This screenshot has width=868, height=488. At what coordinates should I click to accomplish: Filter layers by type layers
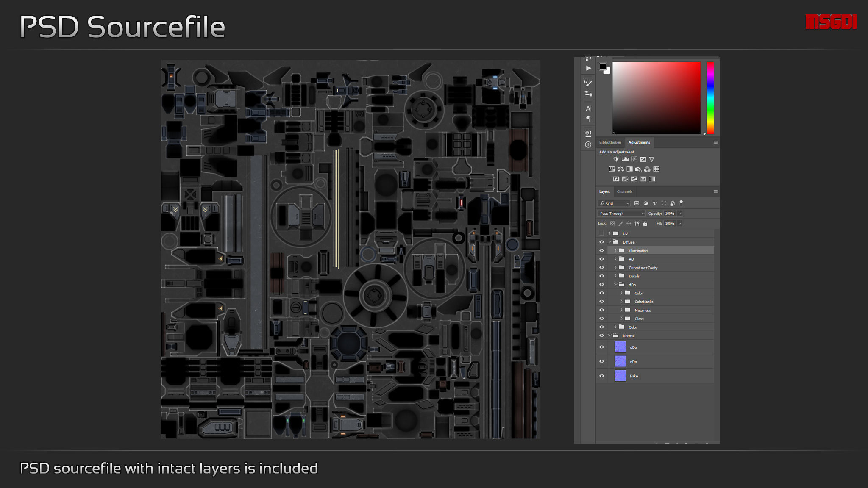coord(654,203)
